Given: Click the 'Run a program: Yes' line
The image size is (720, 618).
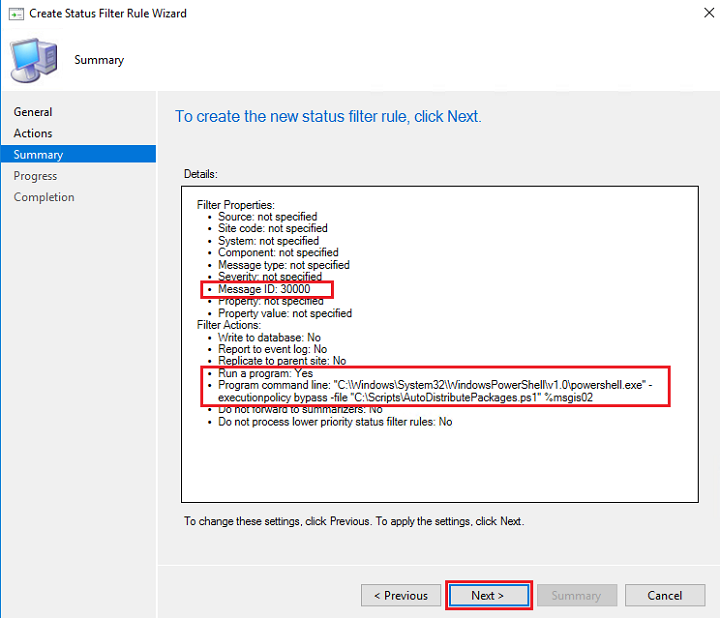Looking at the screenshot, I should coord(265,373).
